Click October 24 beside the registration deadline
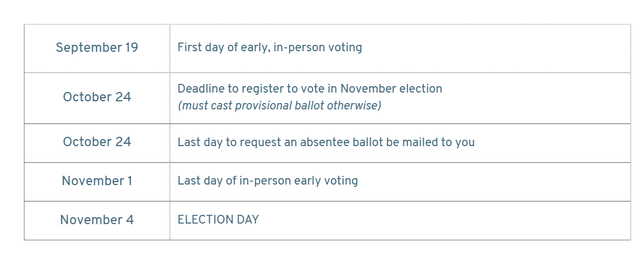Image resolution: width=644 pixels, height=262 pixels. [x=97, y=97]
